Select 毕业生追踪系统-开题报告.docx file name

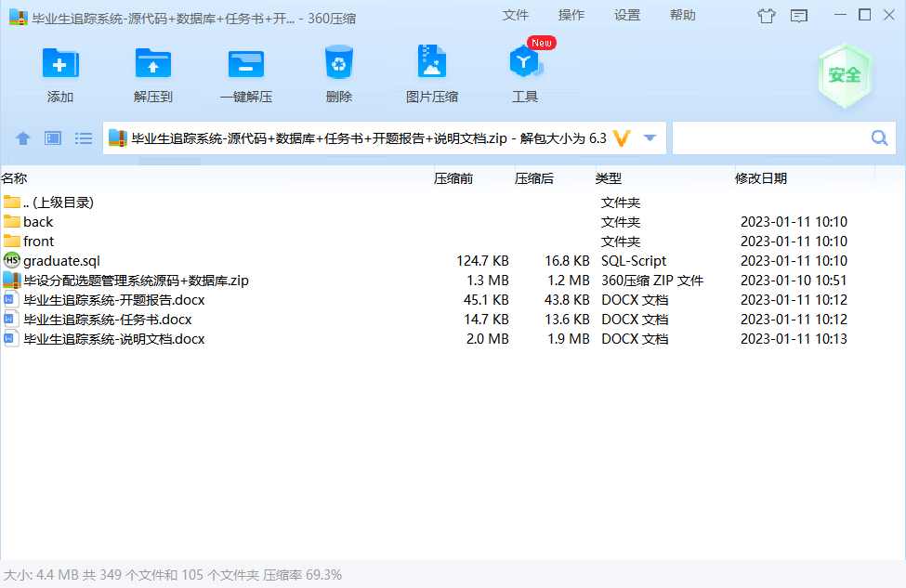click(114, 300)
